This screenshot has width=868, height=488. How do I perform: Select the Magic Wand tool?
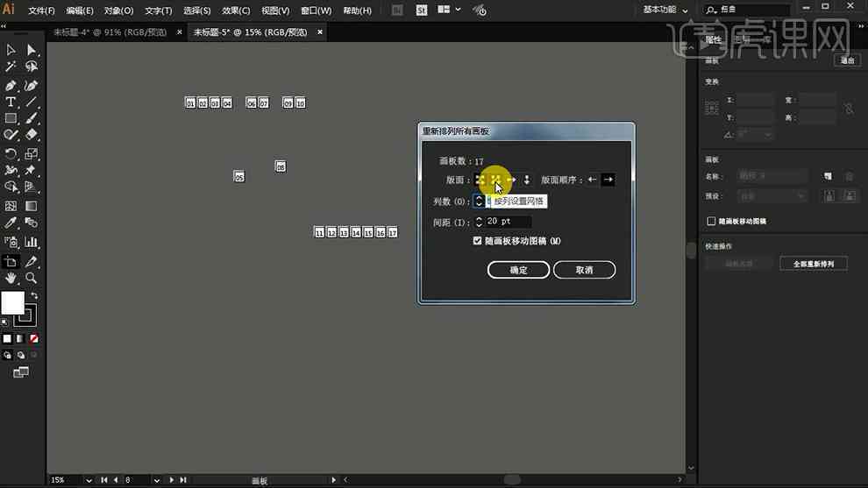click(x=11, y=67)
